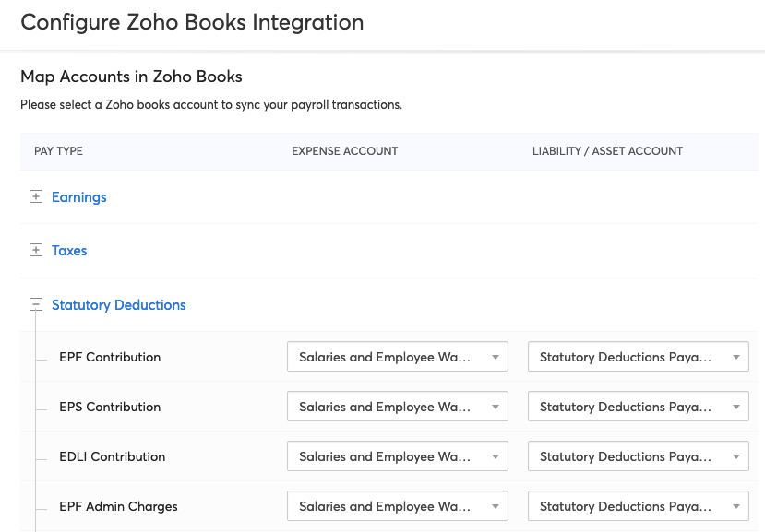Click the EPF Contribution row label
Image resolution: width=765 pixels, height=532 pixels.
[x=110, y=357]
